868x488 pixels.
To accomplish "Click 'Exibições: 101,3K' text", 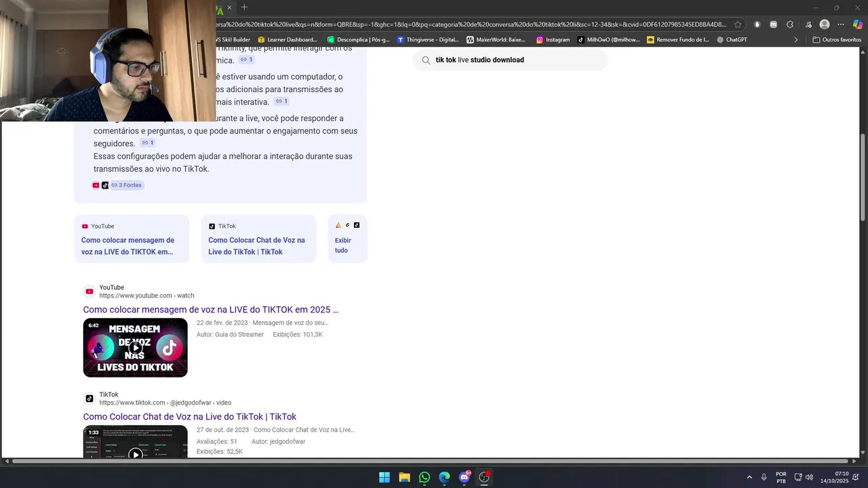I will [298, 334].
